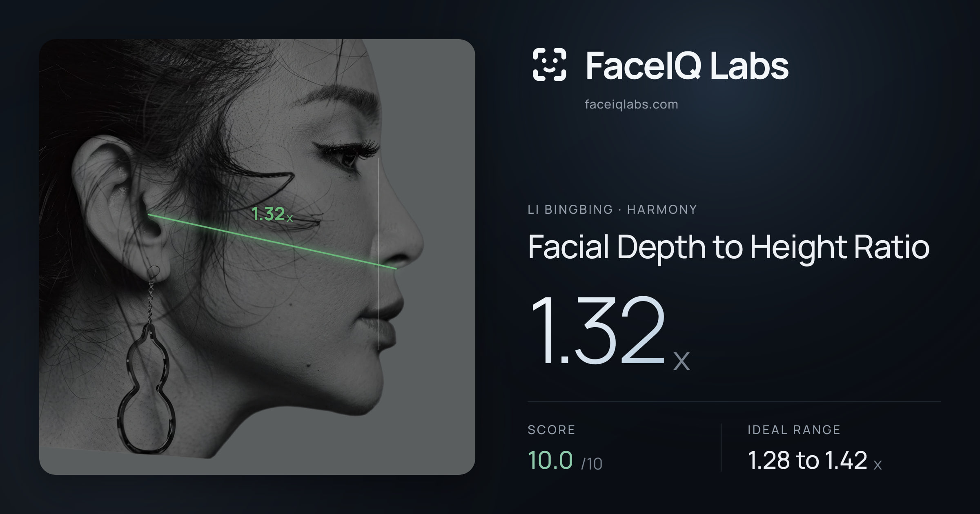
Task: Click the profile photo thumbnail
Action: click(x=257, y=257)
